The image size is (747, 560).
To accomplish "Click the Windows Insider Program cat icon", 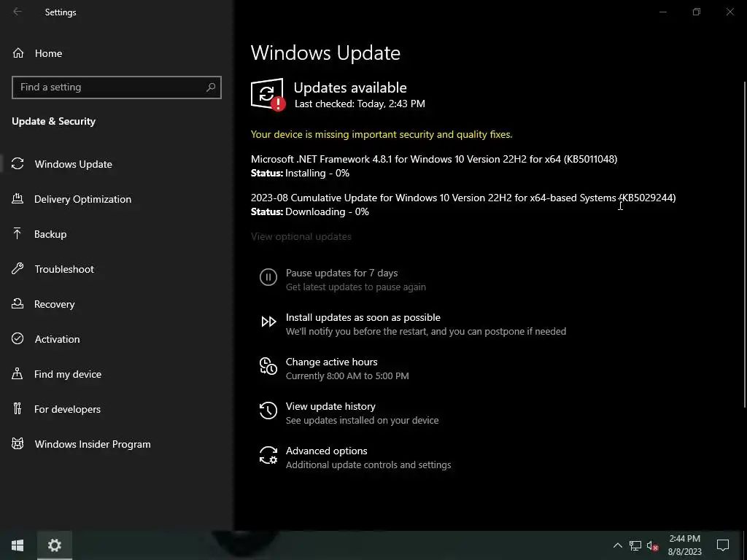I will coord(18,444).
